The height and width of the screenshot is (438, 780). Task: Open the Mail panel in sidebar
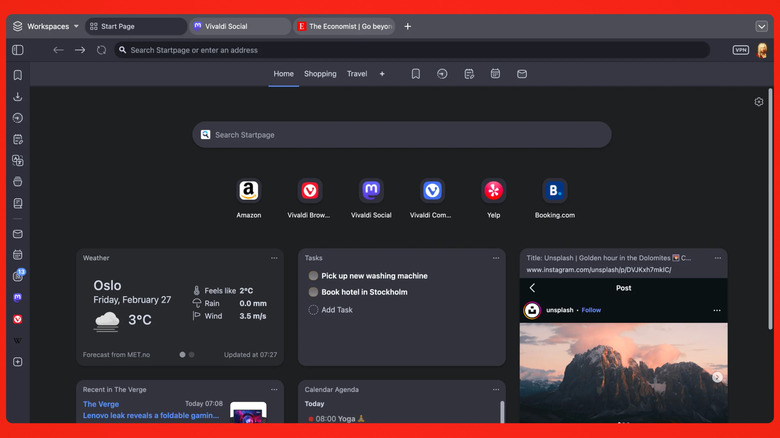tap(17, 234)
